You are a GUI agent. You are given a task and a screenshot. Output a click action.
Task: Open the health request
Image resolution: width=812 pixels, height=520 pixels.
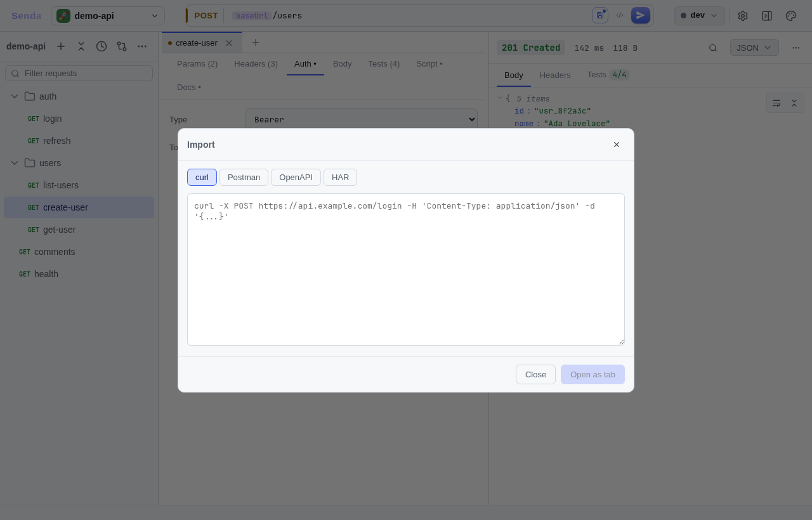79,274
